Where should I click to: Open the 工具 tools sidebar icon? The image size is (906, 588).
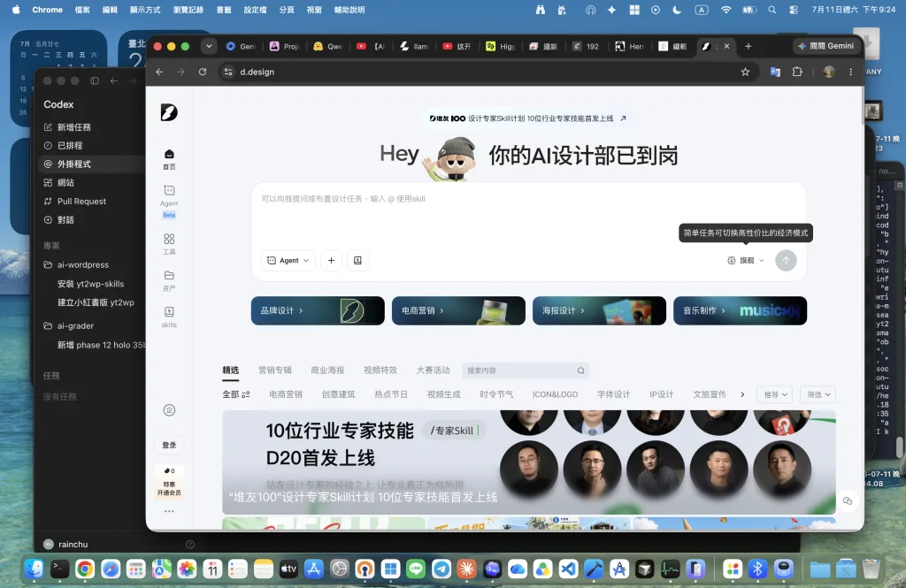click(x=169, y=243)
